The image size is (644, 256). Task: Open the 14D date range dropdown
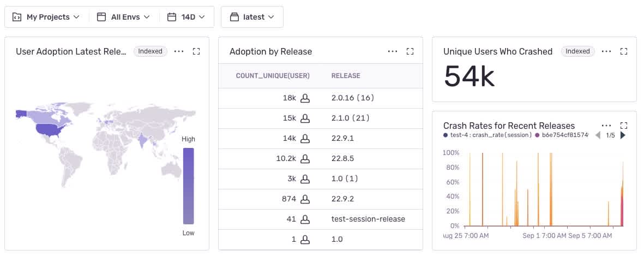pyautogui.click(x=186, y=17)
